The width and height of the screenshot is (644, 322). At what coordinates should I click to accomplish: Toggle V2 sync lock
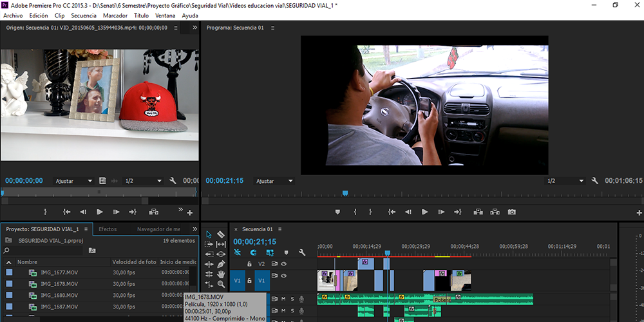coord(274,264)
